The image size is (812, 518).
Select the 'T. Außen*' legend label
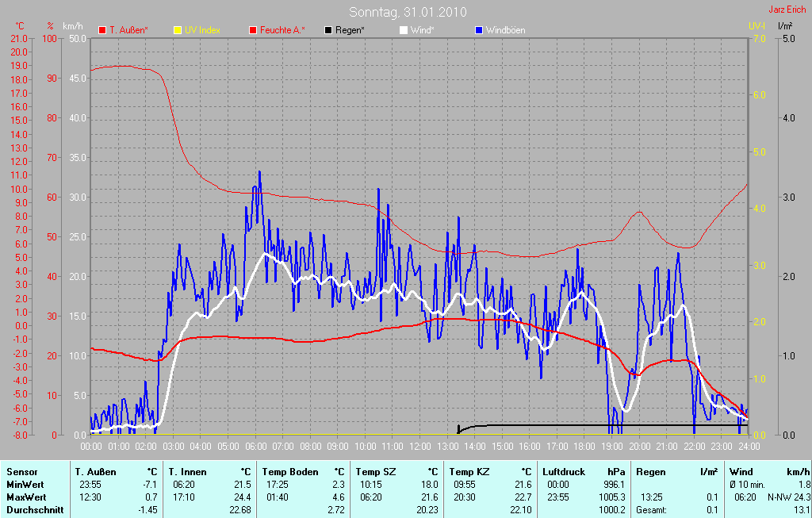tap(128, 30)
